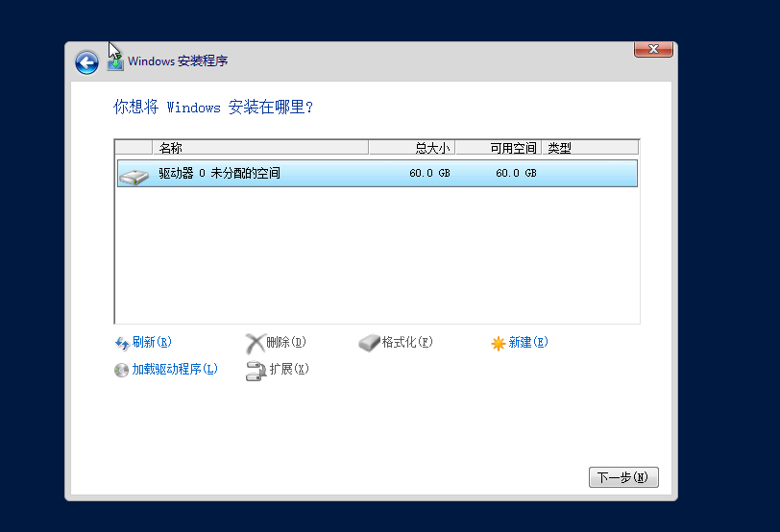Close the Windows Setup dialog
Viewport: 780px width, 532px height.
click(x=653, y=49)
